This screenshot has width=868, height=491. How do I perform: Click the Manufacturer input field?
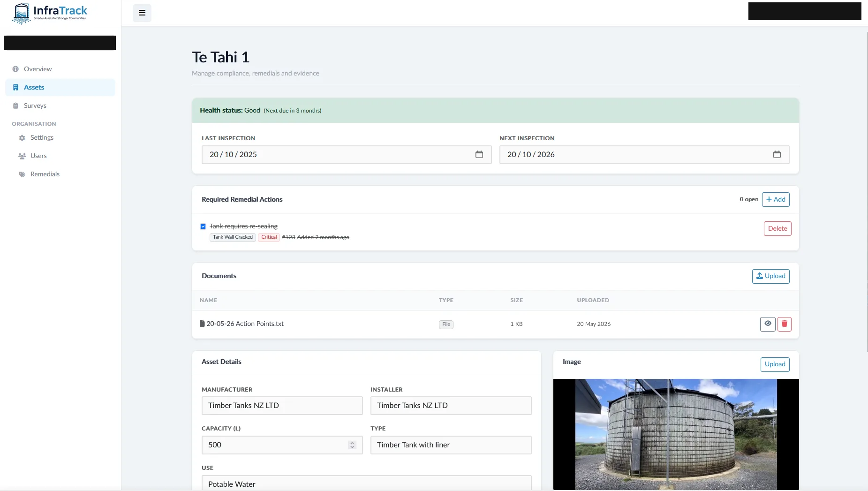(x=282, y=406)
